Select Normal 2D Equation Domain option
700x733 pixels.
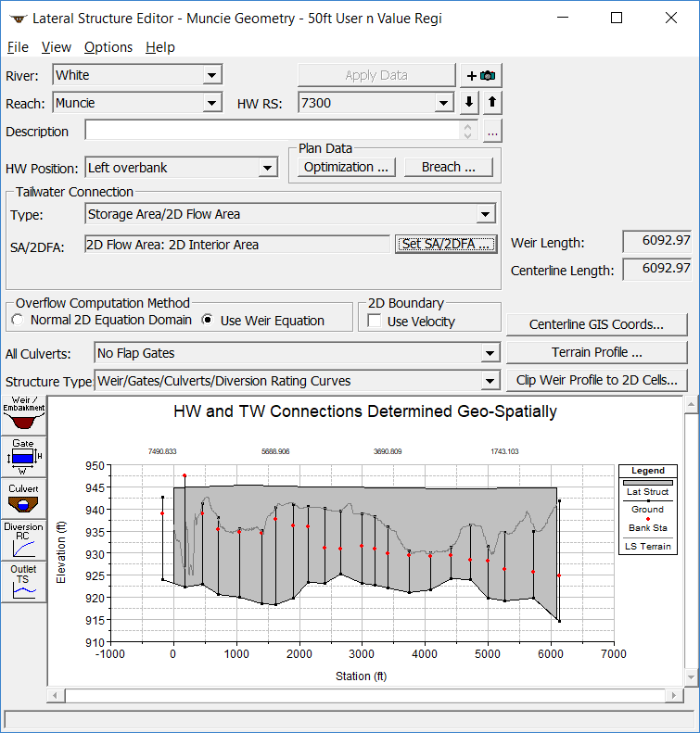click(18, 321)
